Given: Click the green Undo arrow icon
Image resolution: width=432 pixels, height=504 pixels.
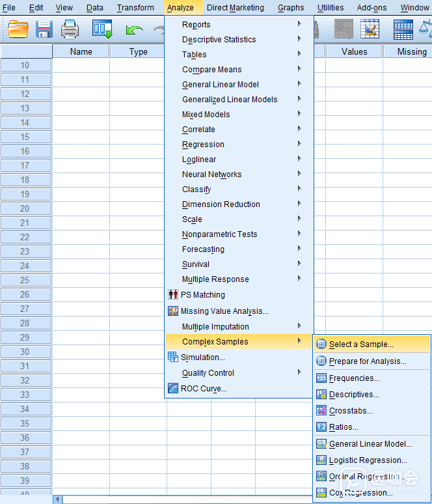Looking at the screenshot, I should pos(134,30).
